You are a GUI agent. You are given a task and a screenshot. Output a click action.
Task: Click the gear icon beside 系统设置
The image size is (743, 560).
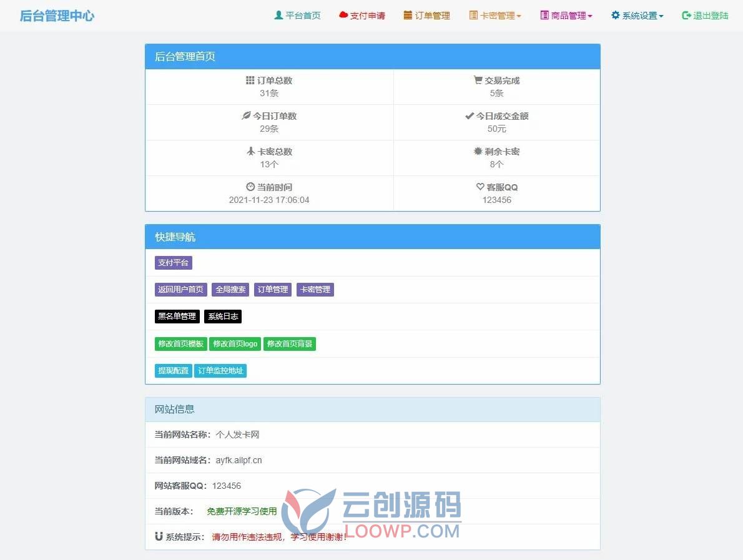[615, 15]
